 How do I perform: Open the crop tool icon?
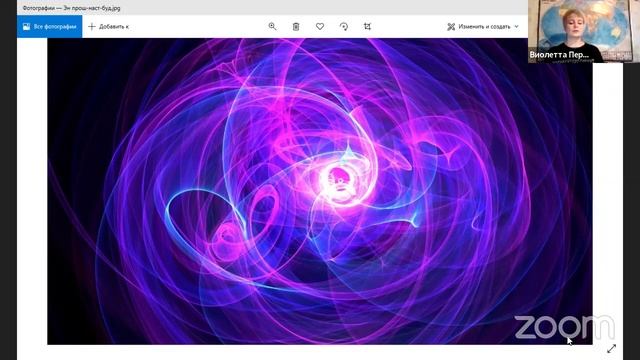367,27
